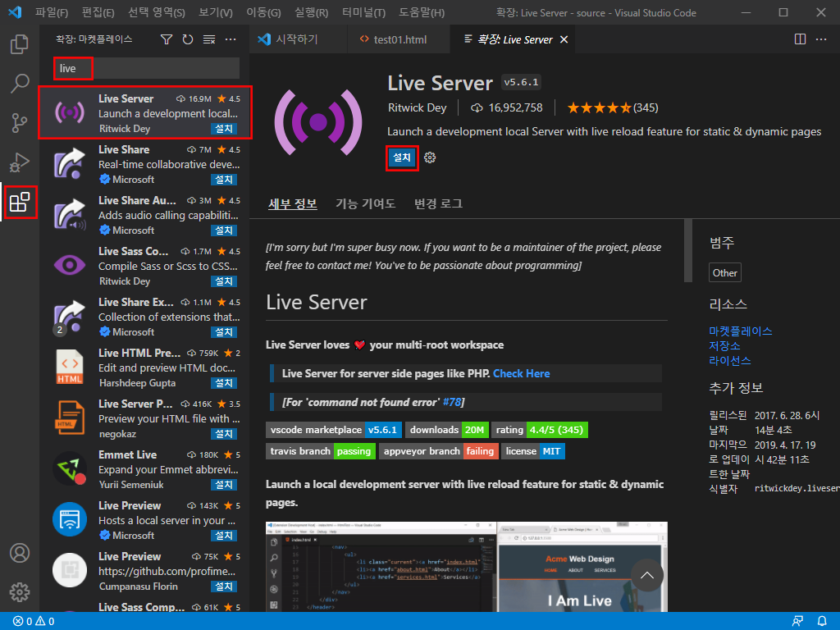Select Live Preview by Cumpanasu Florin row
This screenshot has width=840, height=630.
point(144,572)
